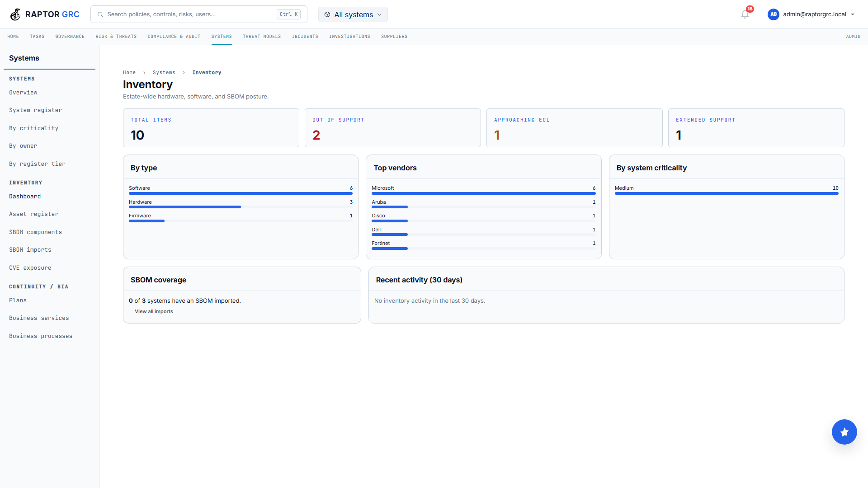Image resolution: width=868 pixels, height=488 pixels.
Task: Click the Raptor GRC logo icon
Action: 15,14
